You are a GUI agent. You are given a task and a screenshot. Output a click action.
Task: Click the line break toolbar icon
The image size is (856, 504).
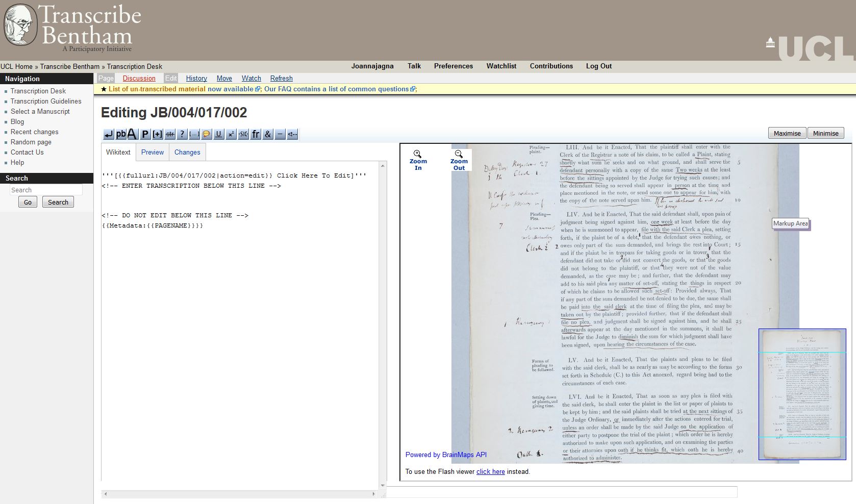pyautogui.click(x=109, y=134)
